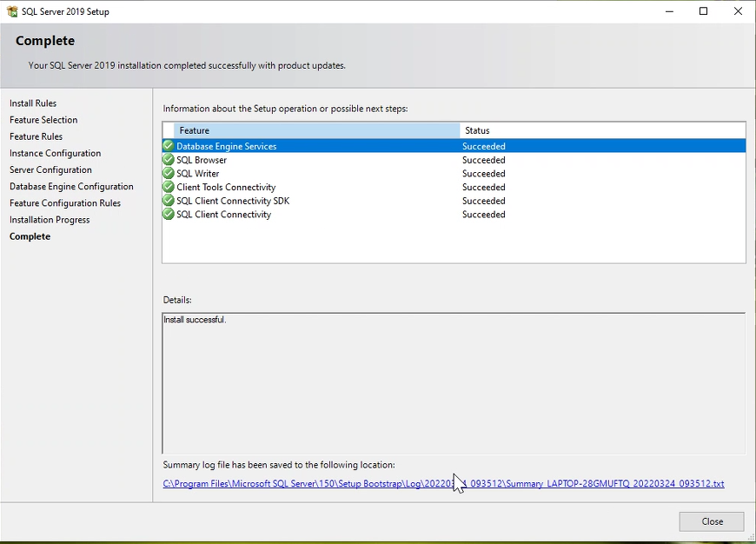Click the SQL Server Setup title bar icon
Screen dimensions: 756x544
point(12,11)
